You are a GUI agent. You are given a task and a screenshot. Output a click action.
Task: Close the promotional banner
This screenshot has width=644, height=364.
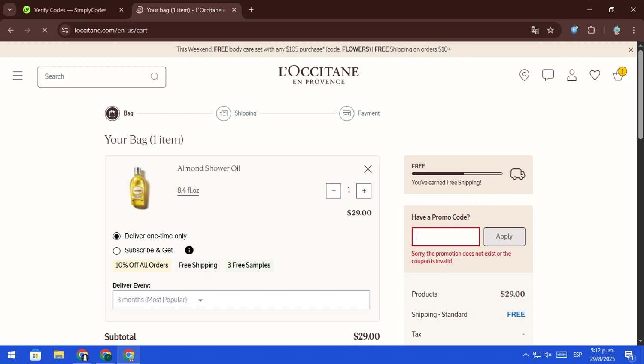(631, 50)
